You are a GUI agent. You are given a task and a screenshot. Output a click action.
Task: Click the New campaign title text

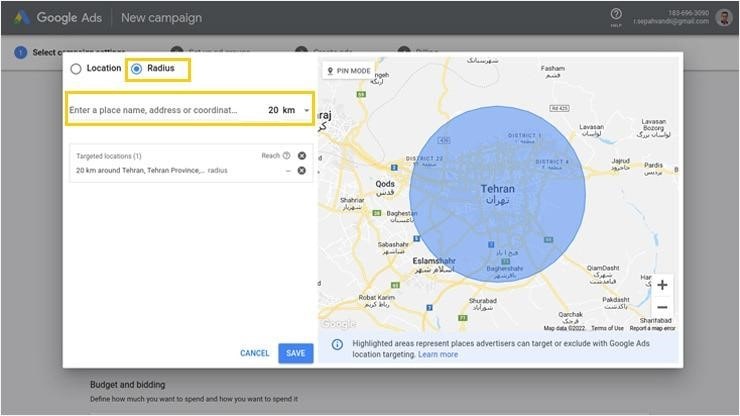coord(161,18)
